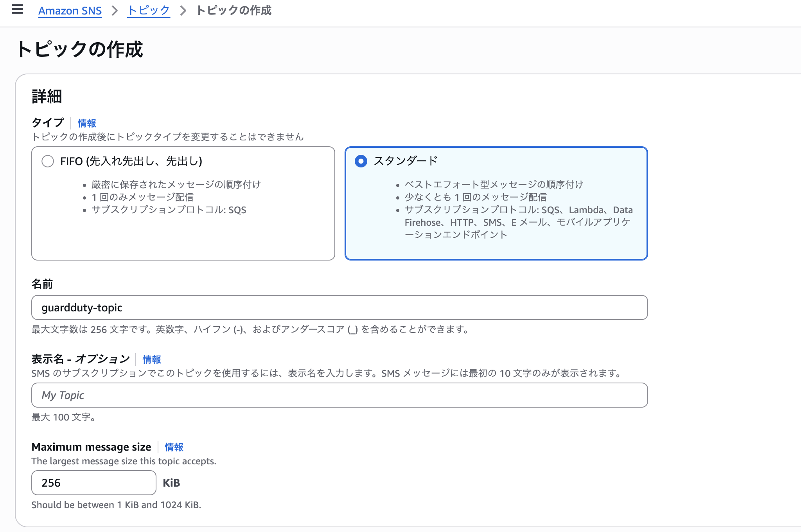Click text '厳密に保存されたメッセージの順序付け'
Viewport: 801px width, 532px height.
coord(176,185)
